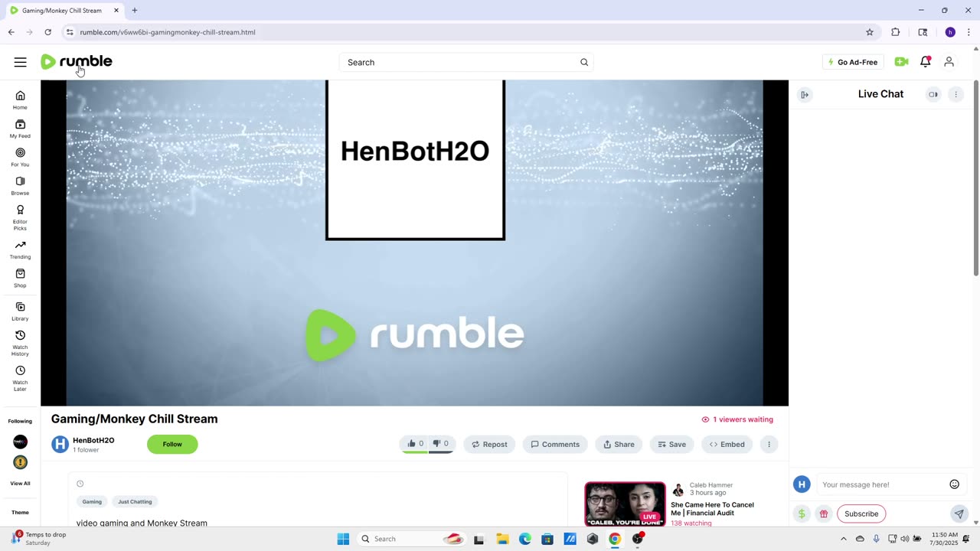Open first followed channel avatar in sidebar

(20, 442)
